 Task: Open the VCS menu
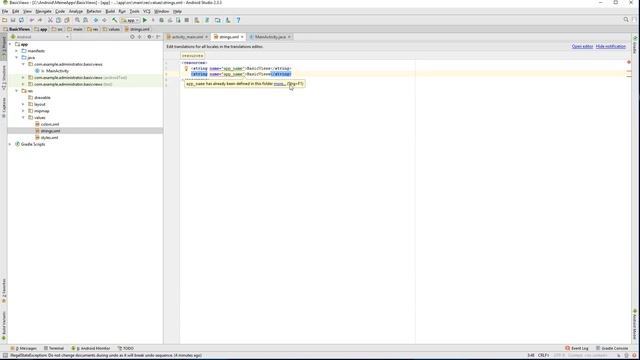click(147, 11)
